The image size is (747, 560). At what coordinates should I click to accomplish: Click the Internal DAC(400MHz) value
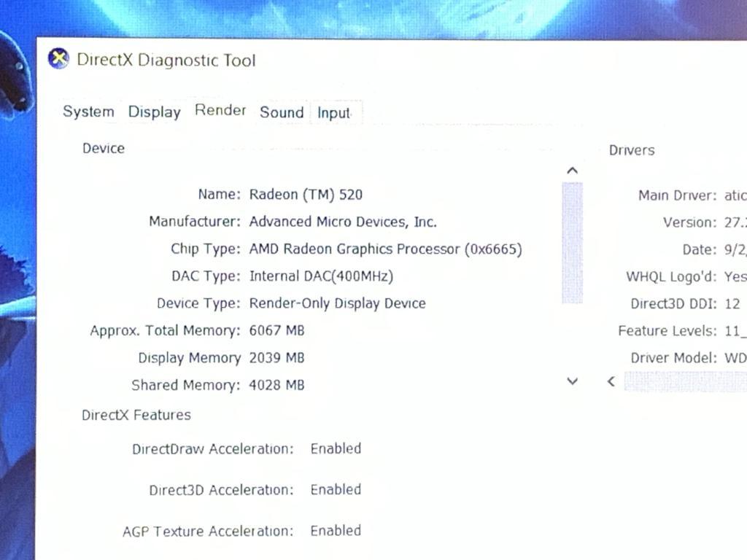click(321, 276)
